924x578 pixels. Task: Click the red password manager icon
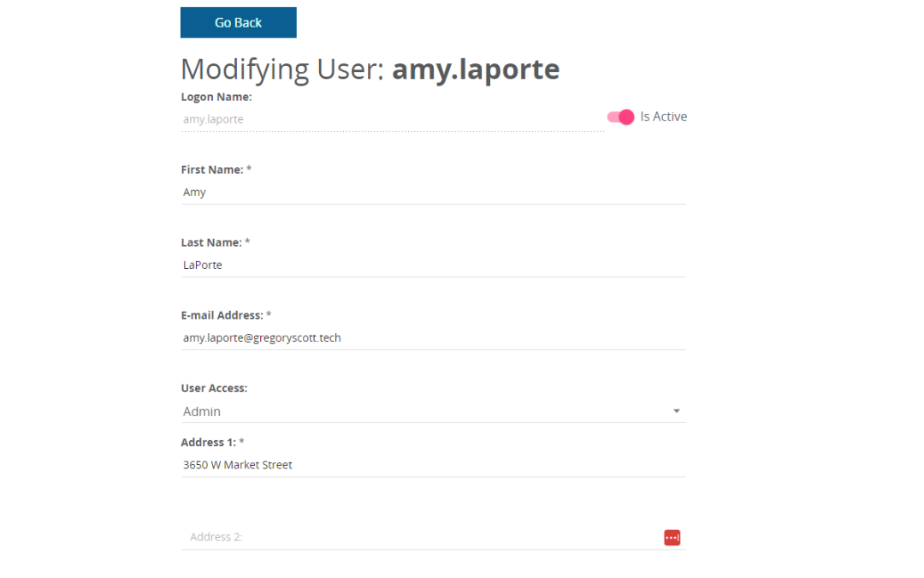672,538
